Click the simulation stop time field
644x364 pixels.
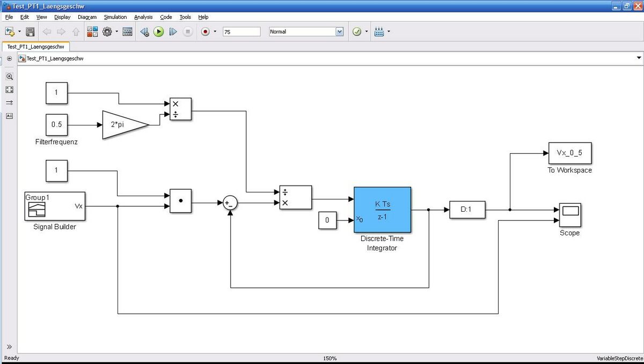[x=241, y=32]
